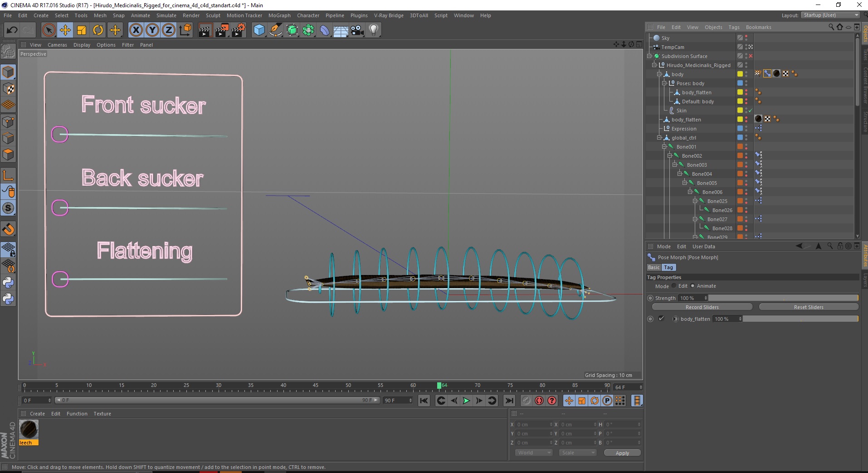The image size is (868, 473).
Task: Click Record Sliders button
Action: pos(702,307)
